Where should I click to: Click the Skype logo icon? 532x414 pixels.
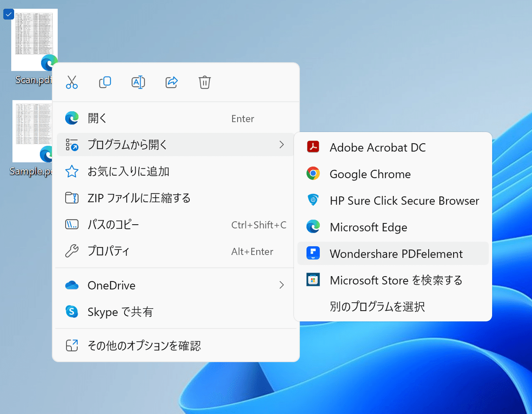click(x=72, y=311)
